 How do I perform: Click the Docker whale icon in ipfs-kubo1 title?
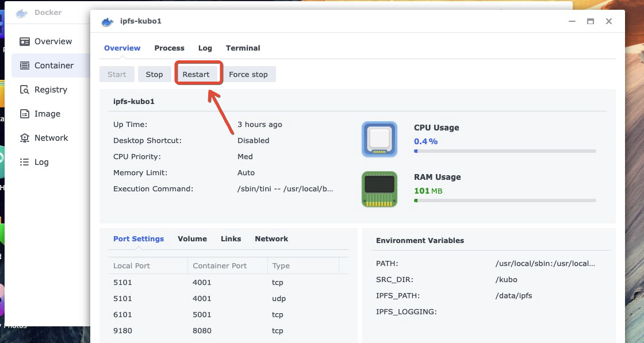click(x=108, y=21)
